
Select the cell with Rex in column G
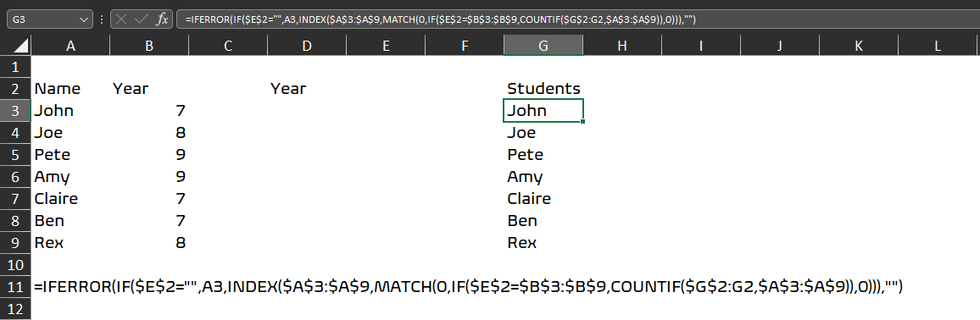543,243
